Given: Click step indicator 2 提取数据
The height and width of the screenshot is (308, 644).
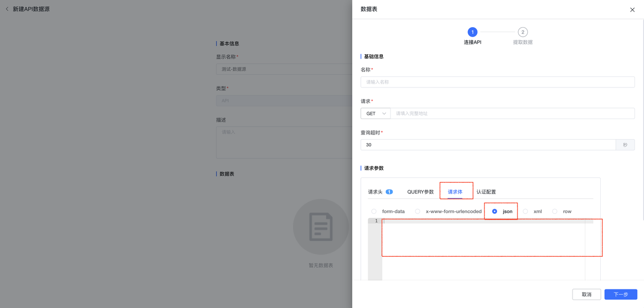Looking at the screenshot, I should [522, 32].
